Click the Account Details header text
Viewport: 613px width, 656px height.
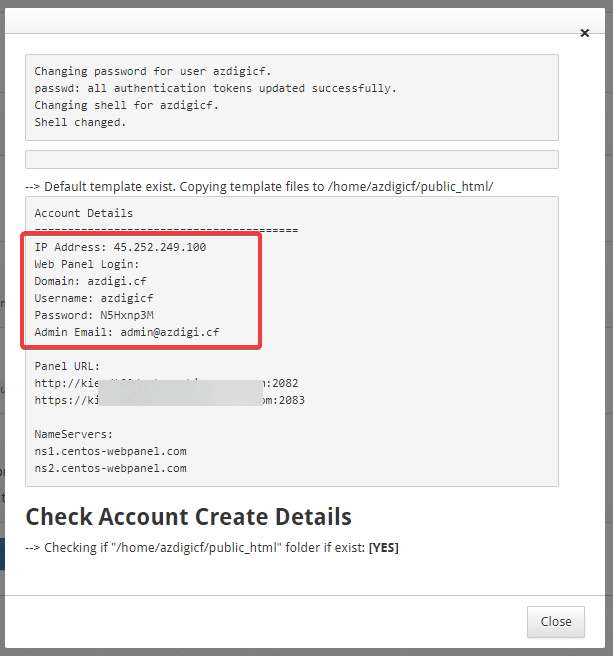[83, 213]
